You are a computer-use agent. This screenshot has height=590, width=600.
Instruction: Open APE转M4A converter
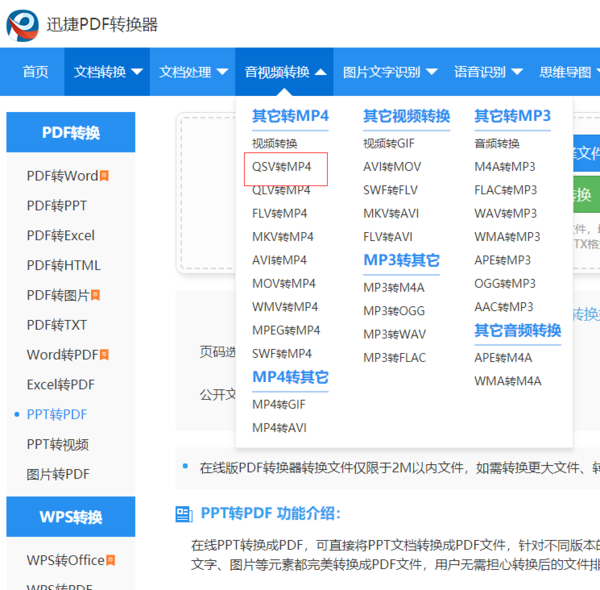[x=503, y=357]
